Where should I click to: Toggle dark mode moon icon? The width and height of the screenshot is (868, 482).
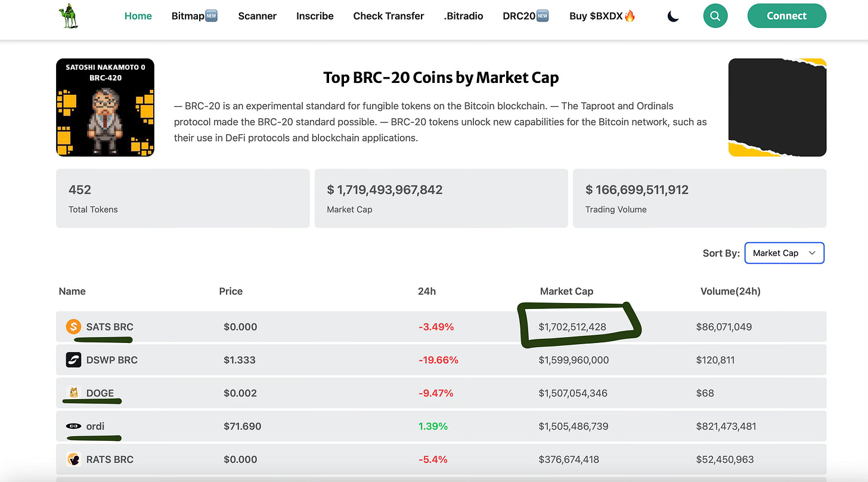673,16
